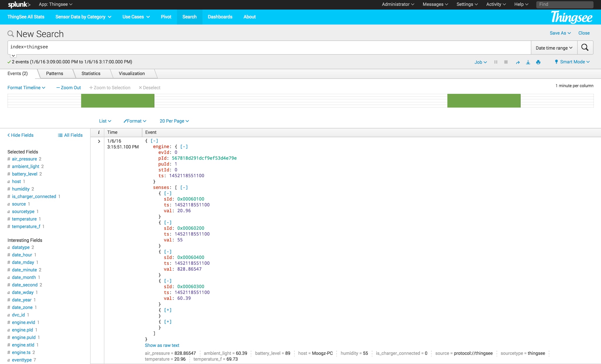Expand search bar with chevron below query
601x364 pixels.
coord(13,55)
